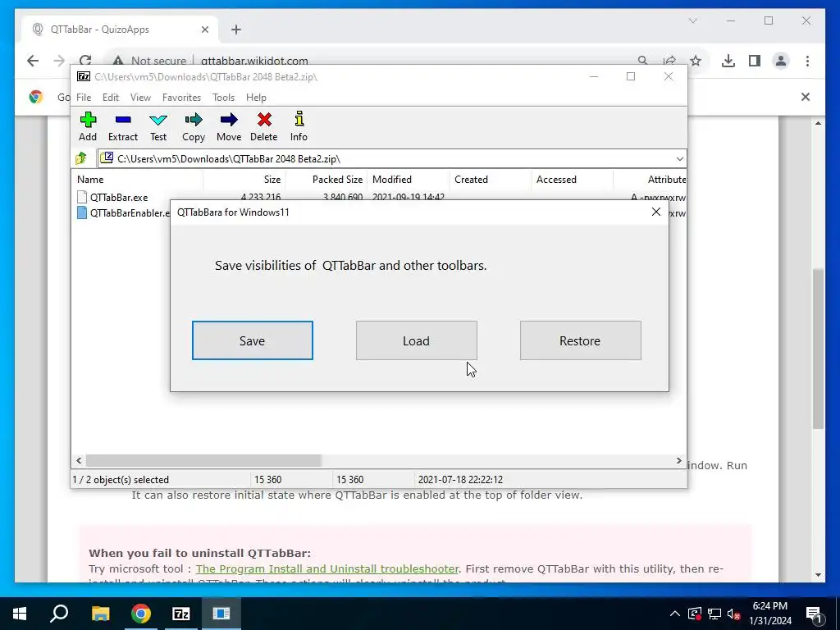
Task: Switch to Chrome in the taskbar
Action: click(141, 614)
